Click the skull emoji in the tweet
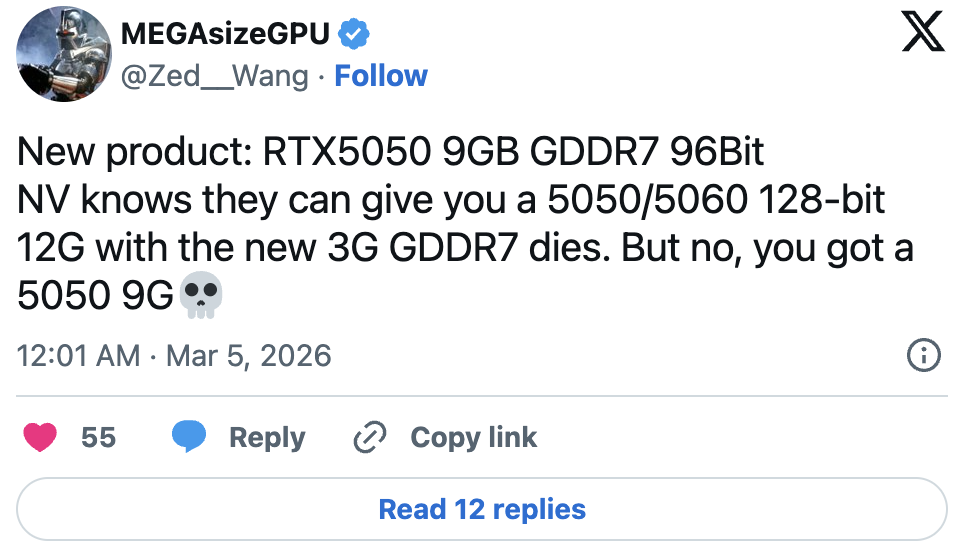 [x=200, y=295]
